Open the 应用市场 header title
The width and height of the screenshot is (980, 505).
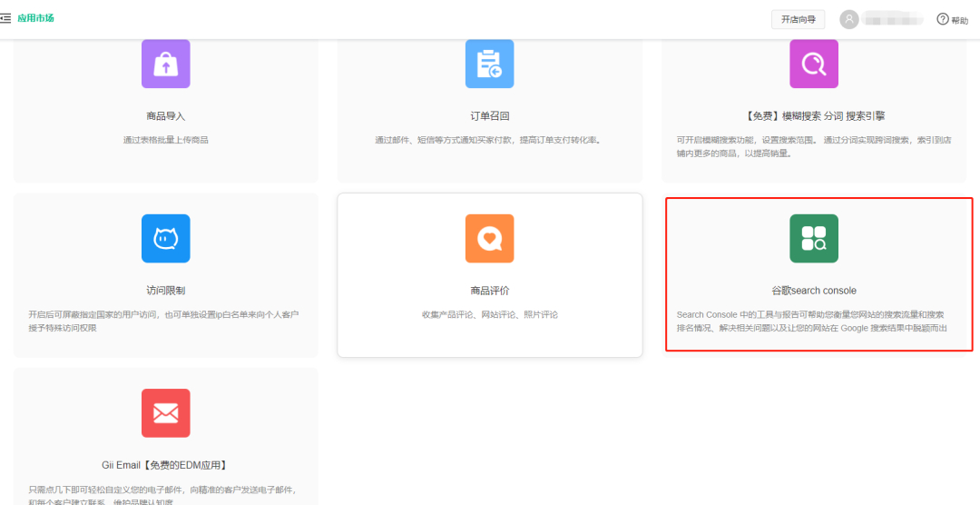pos(35,18)
